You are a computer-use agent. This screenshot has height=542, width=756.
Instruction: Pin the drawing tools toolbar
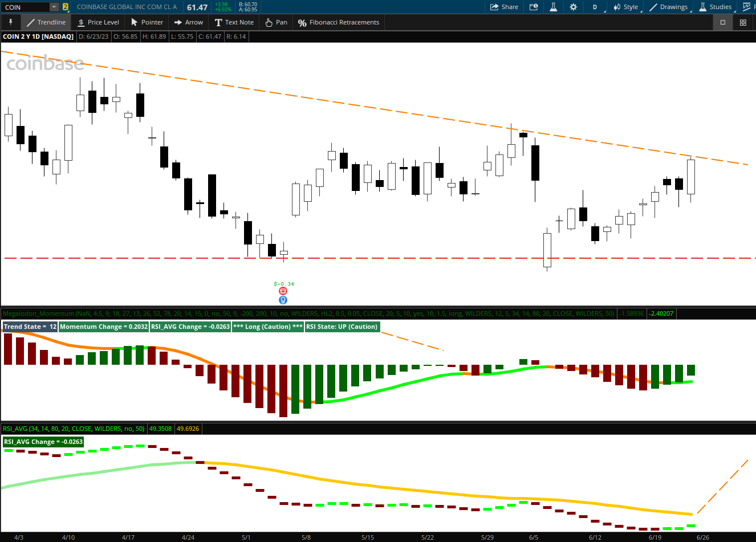10,22
